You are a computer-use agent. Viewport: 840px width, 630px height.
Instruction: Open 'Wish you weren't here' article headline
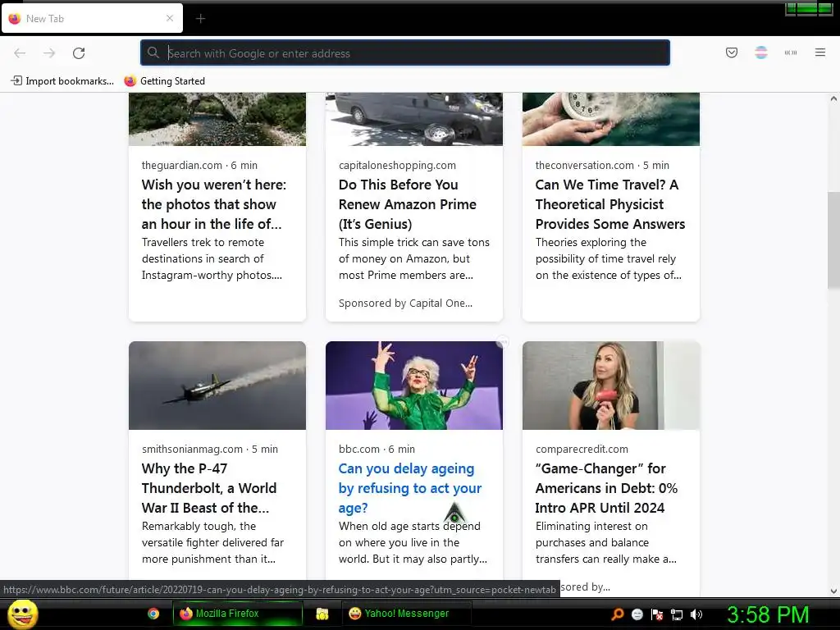[x=214, y=204]
